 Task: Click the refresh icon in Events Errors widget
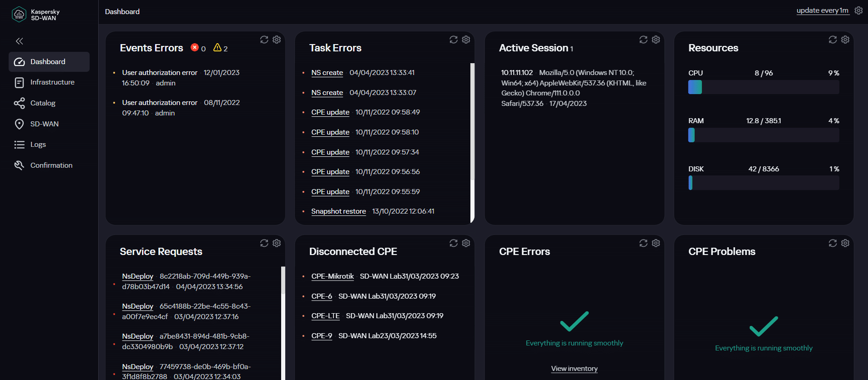(x=264, y=40)
